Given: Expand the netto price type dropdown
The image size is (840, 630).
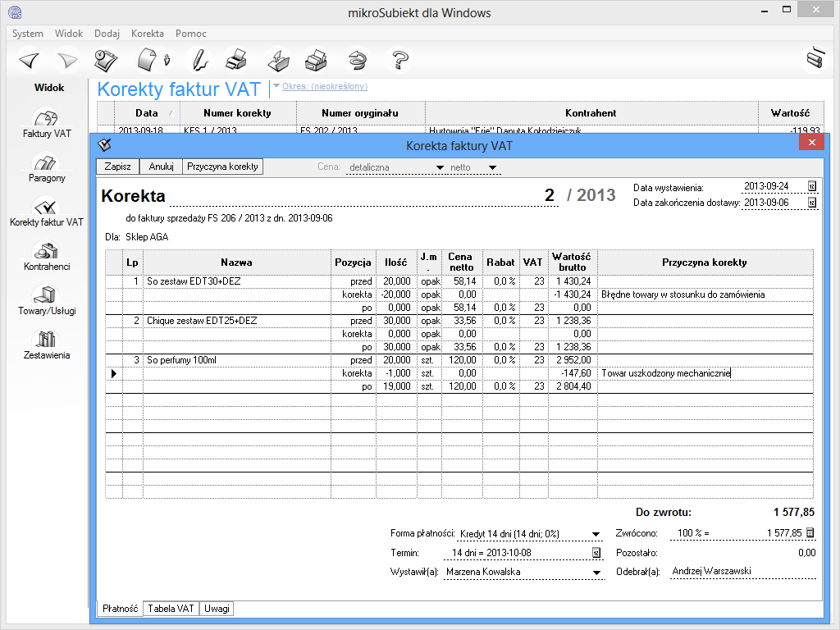Looking at the screenshot, I should click(492, 168).
